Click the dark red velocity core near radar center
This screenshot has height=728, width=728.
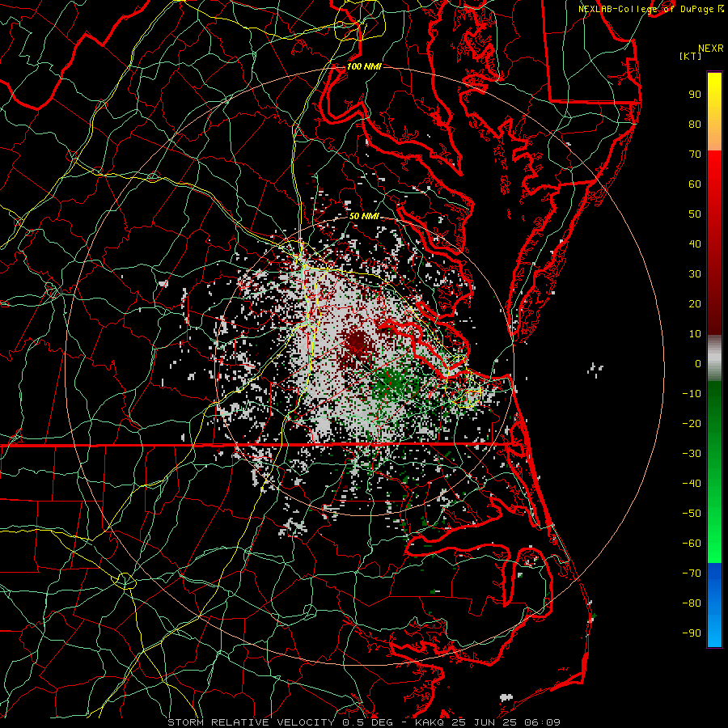[357, 343]
